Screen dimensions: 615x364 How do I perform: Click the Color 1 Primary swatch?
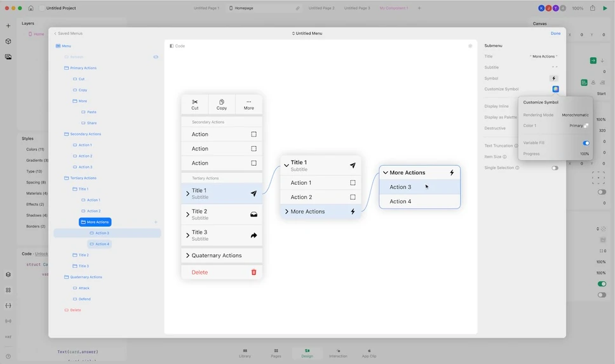point(586,126)
